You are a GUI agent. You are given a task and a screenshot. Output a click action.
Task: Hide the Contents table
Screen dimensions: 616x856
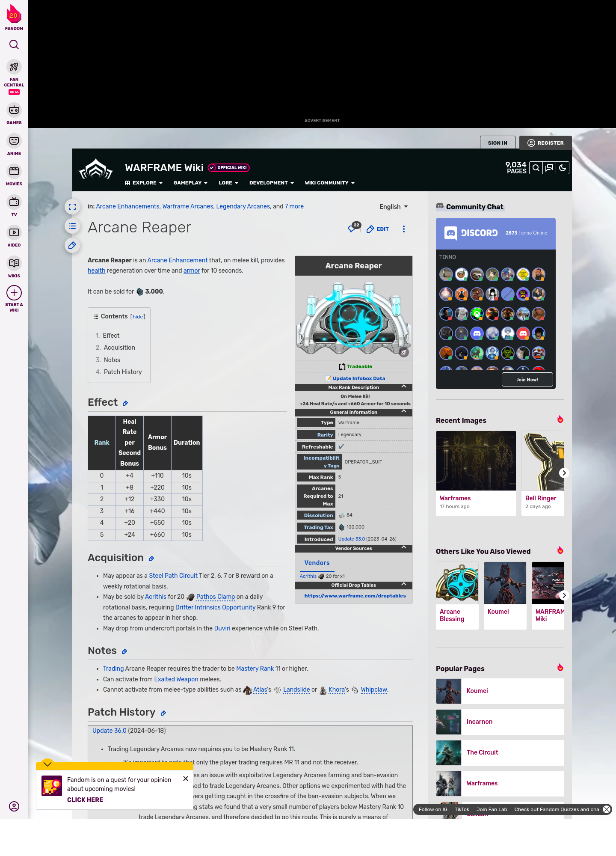[138, 317]
